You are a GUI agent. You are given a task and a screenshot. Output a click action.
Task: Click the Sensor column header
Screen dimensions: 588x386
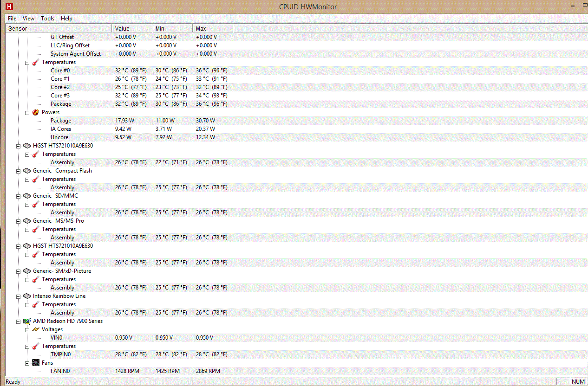coord(59,29)
